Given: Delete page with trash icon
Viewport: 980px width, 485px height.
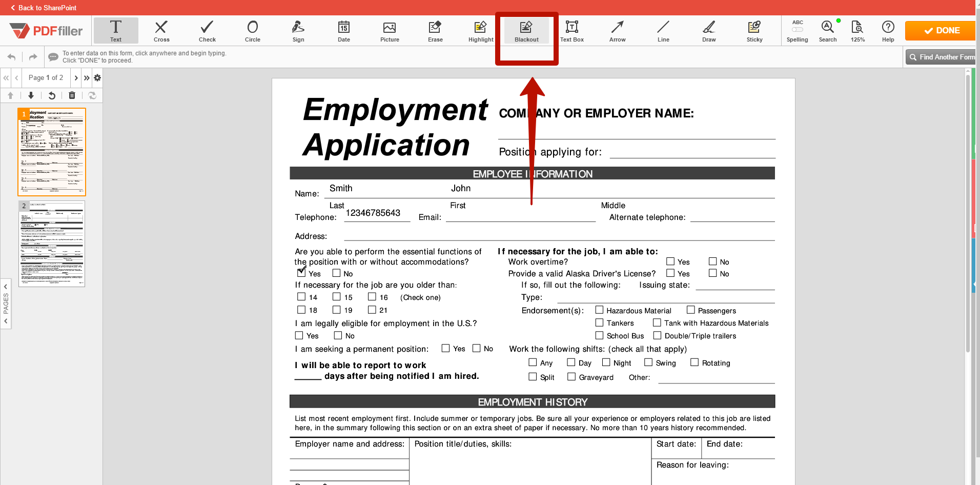Looking at the screenshot, I should [72, 95].
